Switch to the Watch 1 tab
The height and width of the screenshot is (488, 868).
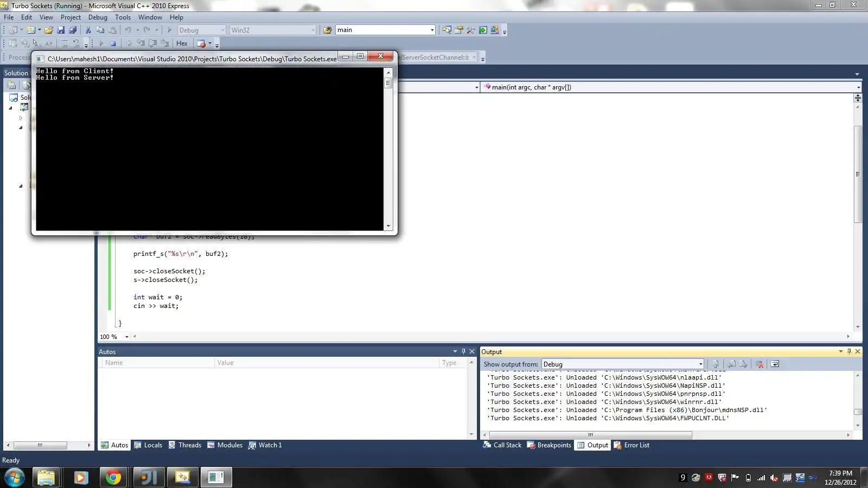click(265, 445)
